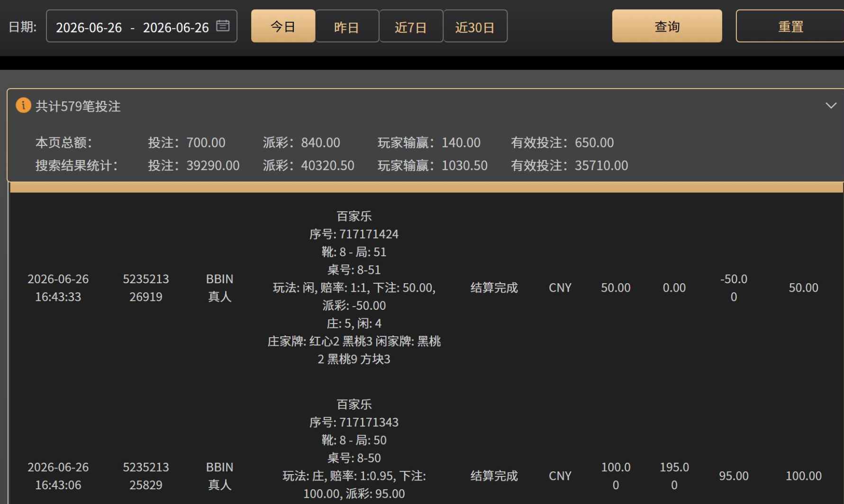The height and width of the screenshot is (504, 844).
Task: Click the 0.00 payout in the 16:43:33 row
Action: pyautogui.click(x=674, y=288)
